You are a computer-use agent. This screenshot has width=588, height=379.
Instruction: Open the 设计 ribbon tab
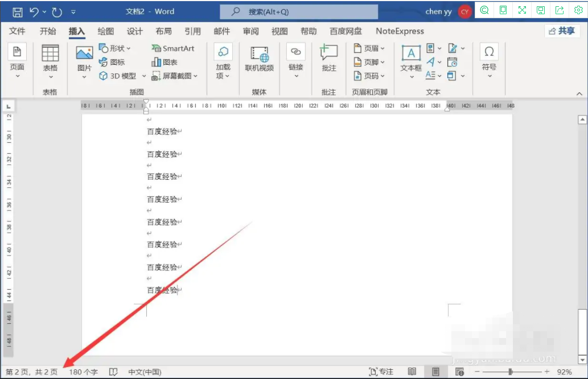point(134,31)
